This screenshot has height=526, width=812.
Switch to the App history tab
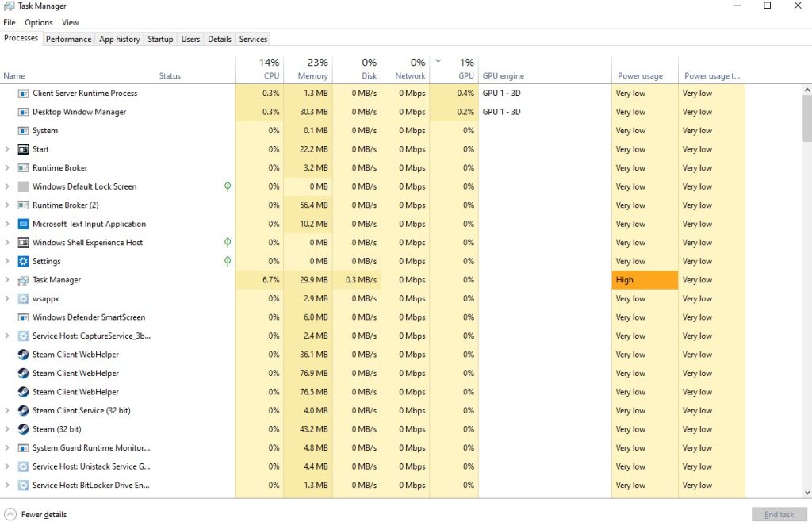tap(120, 40)
